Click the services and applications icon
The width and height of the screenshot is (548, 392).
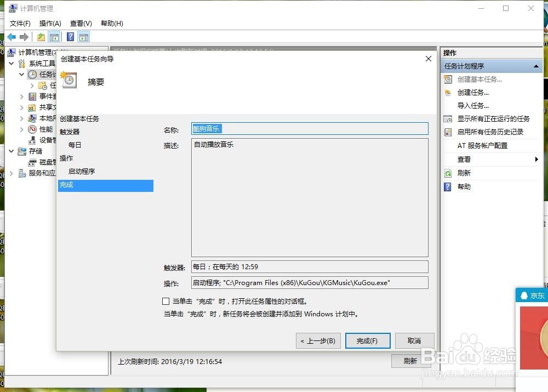pos(22,173)
